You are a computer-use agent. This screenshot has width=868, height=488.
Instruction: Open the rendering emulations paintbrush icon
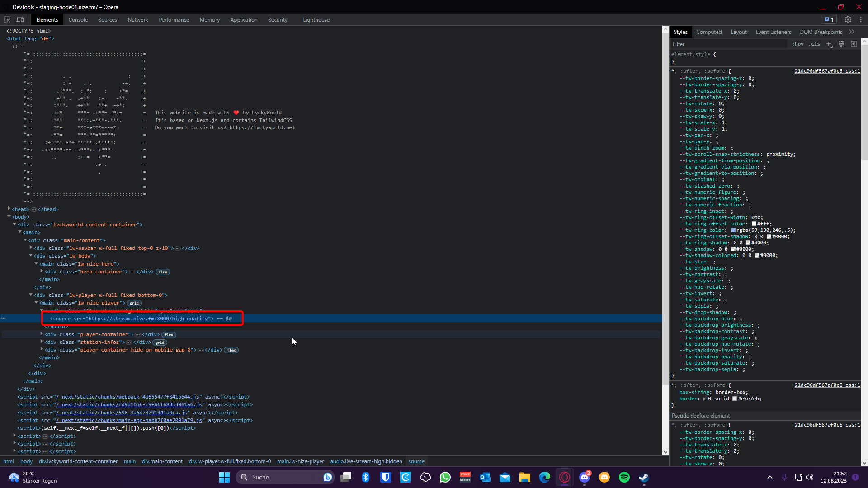pos(841,44)
